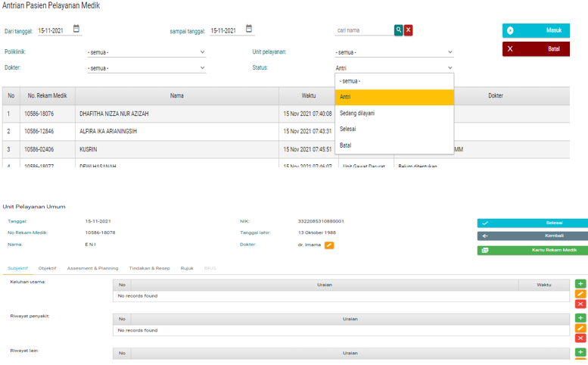Open the Dari tanggal calendar picker
This screenshot has height=365, width=588.
76,30
